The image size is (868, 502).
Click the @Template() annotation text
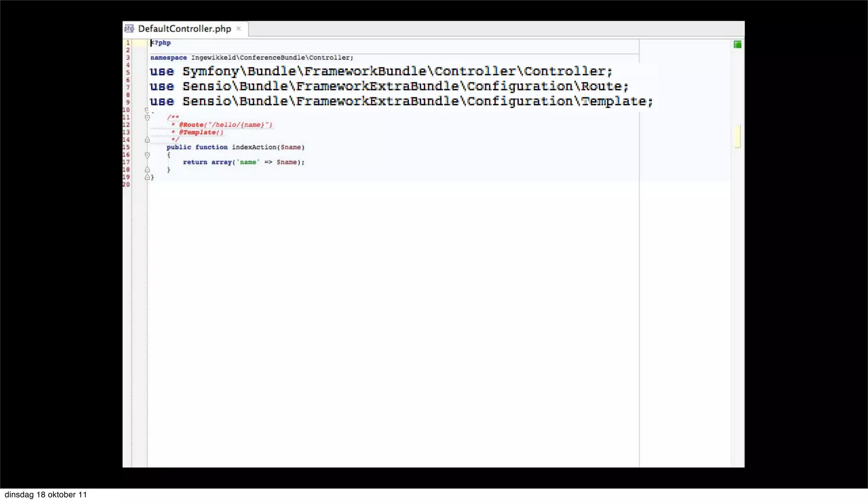click(x=201, y=132)
